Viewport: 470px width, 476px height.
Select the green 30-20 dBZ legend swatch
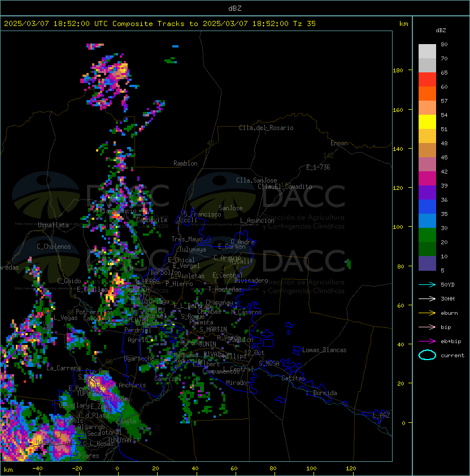(x=427, y=235)
